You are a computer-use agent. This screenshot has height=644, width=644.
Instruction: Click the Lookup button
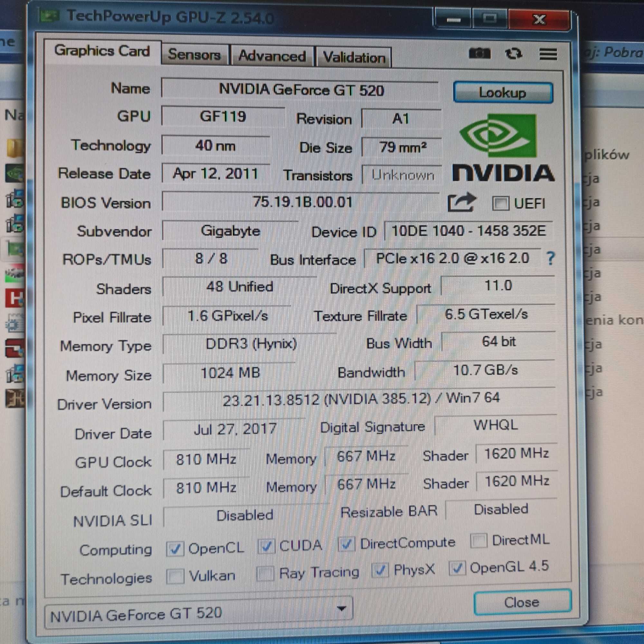point(503,92)
